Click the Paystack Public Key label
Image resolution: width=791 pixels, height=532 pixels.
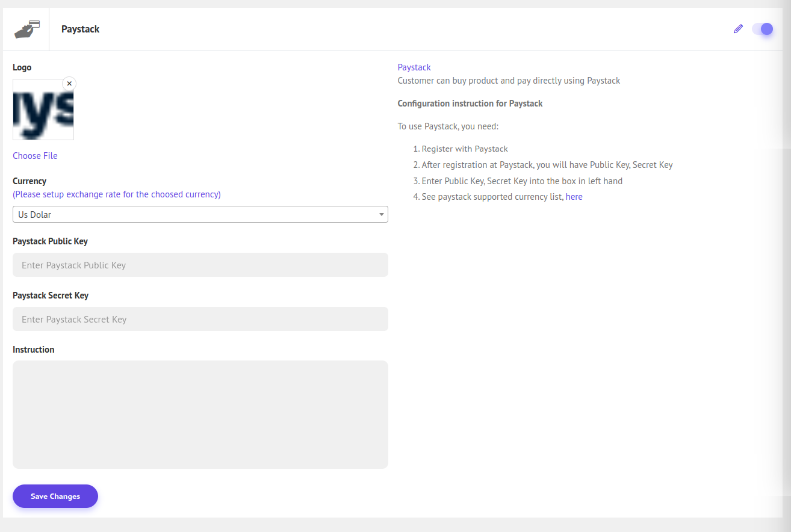[x=50, y=241]
